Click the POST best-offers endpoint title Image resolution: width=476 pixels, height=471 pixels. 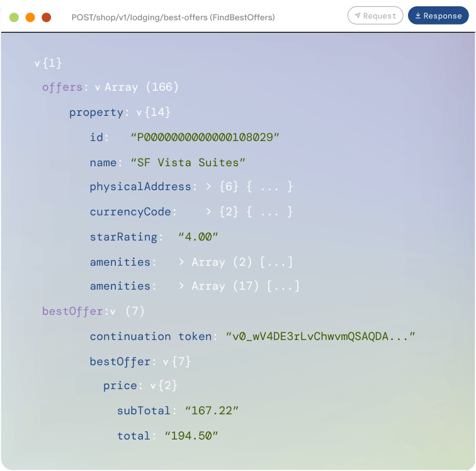173,17
